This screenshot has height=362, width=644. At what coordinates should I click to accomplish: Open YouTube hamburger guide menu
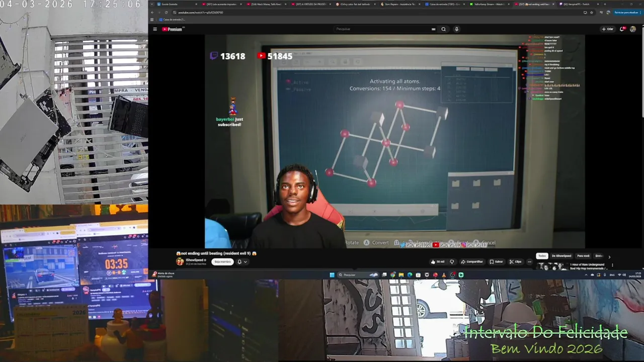155,29
